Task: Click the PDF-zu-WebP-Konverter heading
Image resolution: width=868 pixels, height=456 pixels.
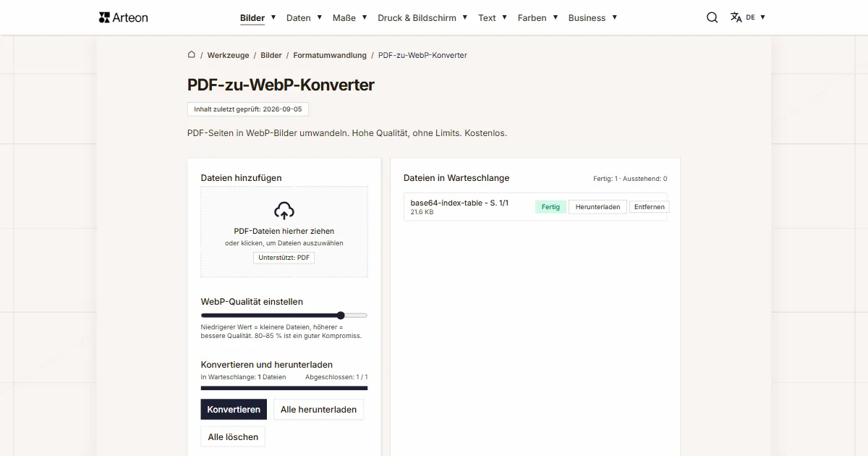Action: (x=281, y=85)
